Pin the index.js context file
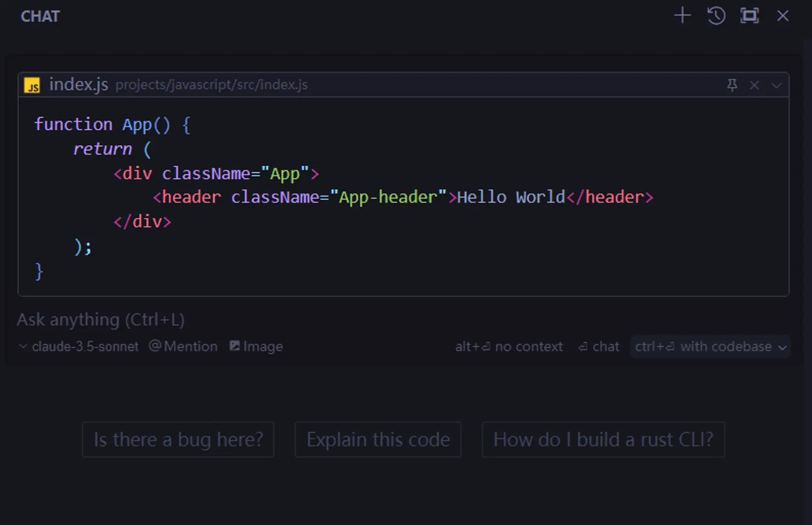Screen dimensions: 812x525 pos(732,85)
